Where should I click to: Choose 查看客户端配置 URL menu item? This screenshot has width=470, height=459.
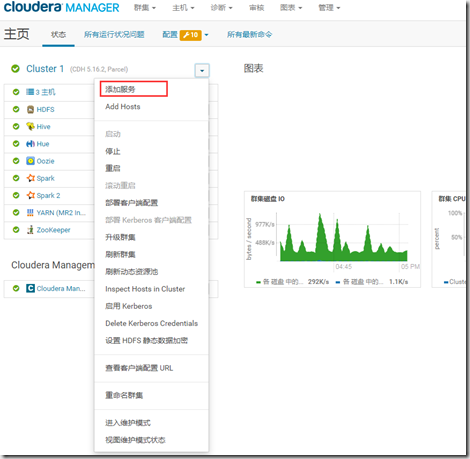point(139,368)
